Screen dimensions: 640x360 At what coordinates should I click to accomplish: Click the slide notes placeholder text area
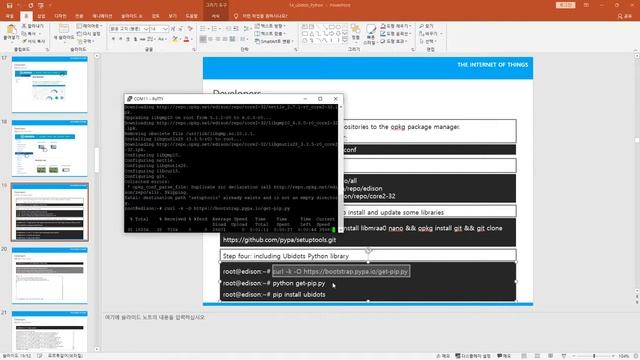pos(154,317)
